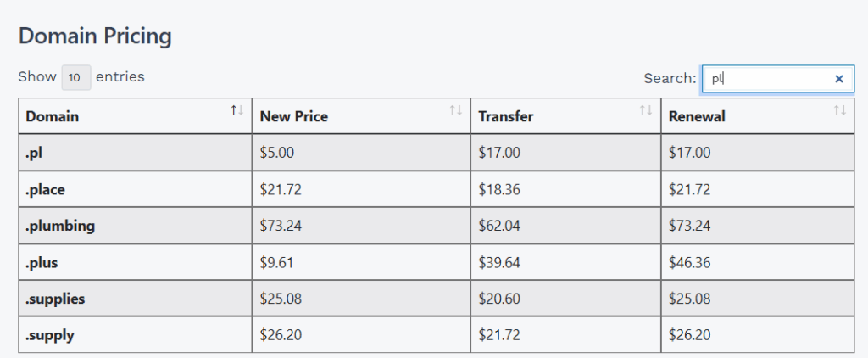Viewport: 868px width, 358px height.
Task: Click the Renewal column header text
Action: (x=697, y=117)
